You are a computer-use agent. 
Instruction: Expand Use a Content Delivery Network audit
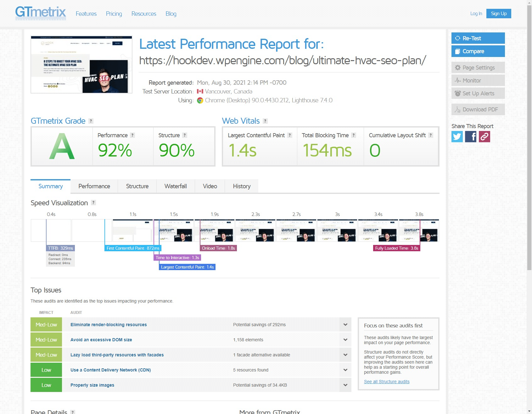345,370
